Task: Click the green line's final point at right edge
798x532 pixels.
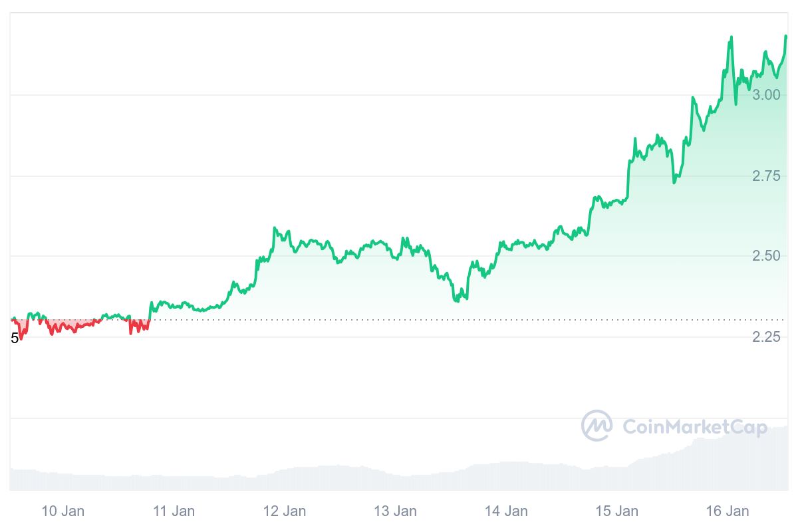Action: tap(786, 37)
